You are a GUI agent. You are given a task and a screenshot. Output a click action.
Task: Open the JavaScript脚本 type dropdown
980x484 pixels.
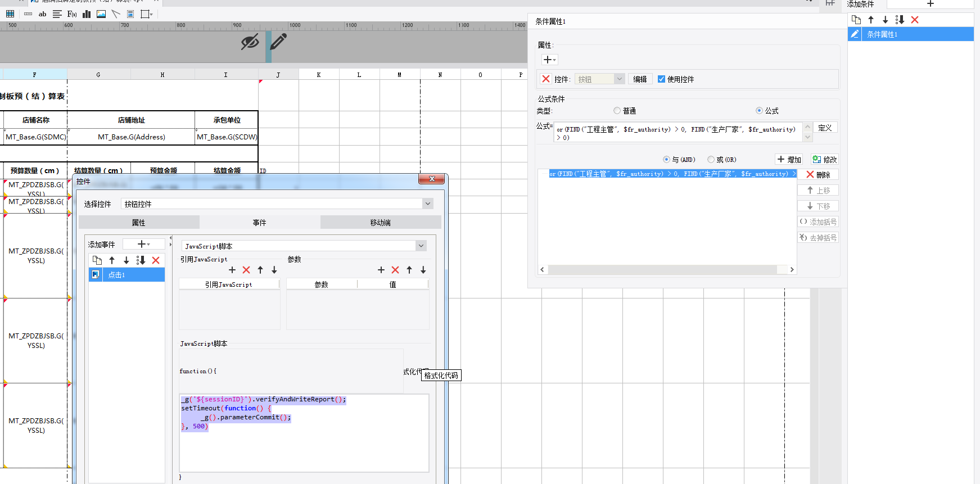click(x=304, y=246)
